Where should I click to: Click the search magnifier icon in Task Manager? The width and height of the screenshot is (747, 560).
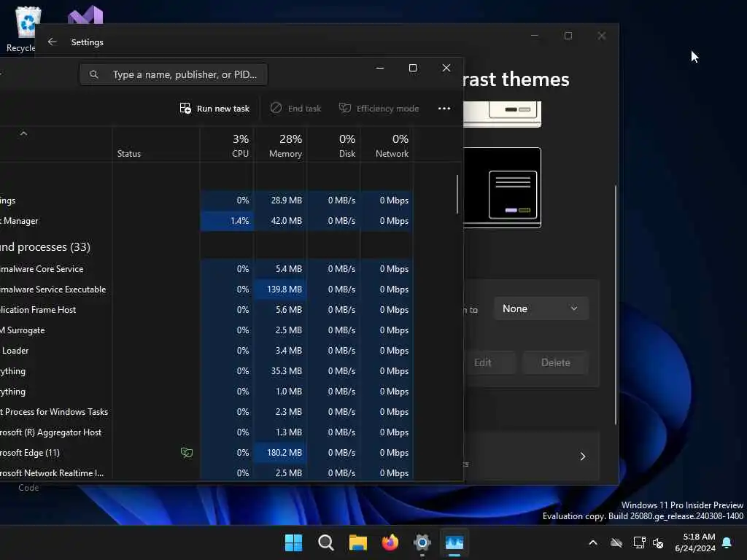[94, 75]
